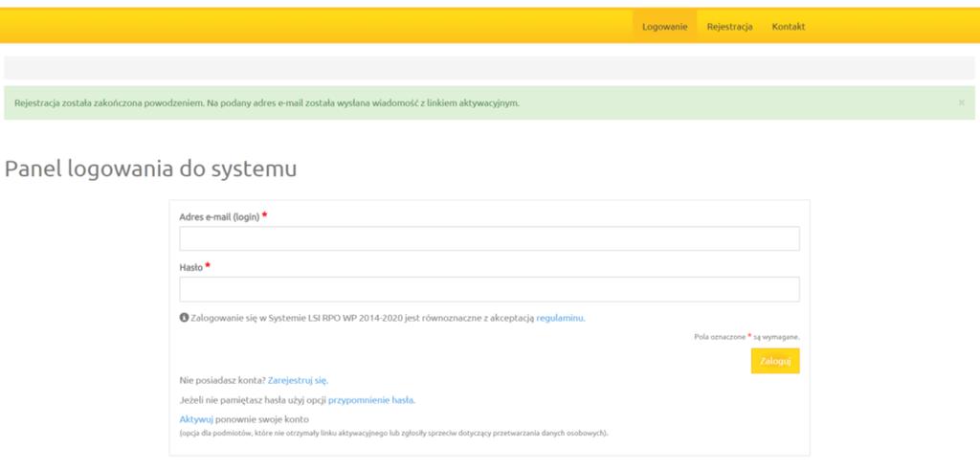Open the Kontakt menu item
Viewport: 980px width, 471px height.
pos(789,27)
